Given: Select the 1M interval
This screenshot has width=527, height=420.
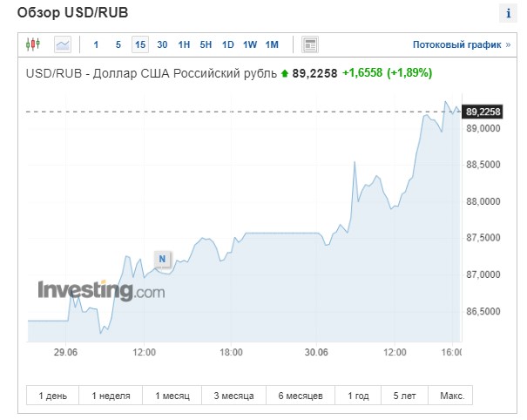Looking at the screenshot, I should pos(272,44).
